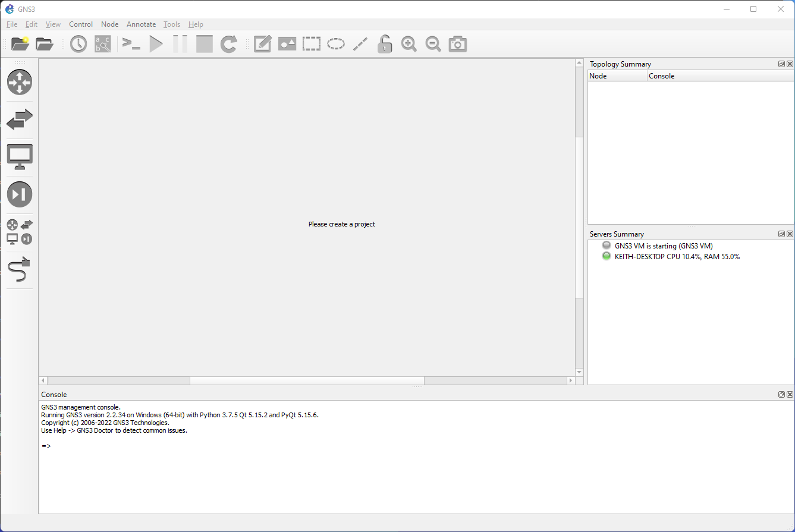Insert a picture onto the canvas
795x532 pixels.
tap(287, 43)
